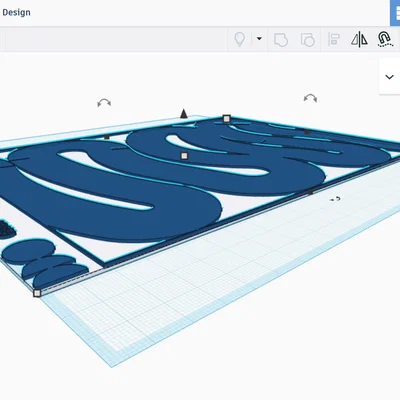Click the blue button in the top-right corner
The width and height of the screenshot is (400, 400).
point(395,13)
